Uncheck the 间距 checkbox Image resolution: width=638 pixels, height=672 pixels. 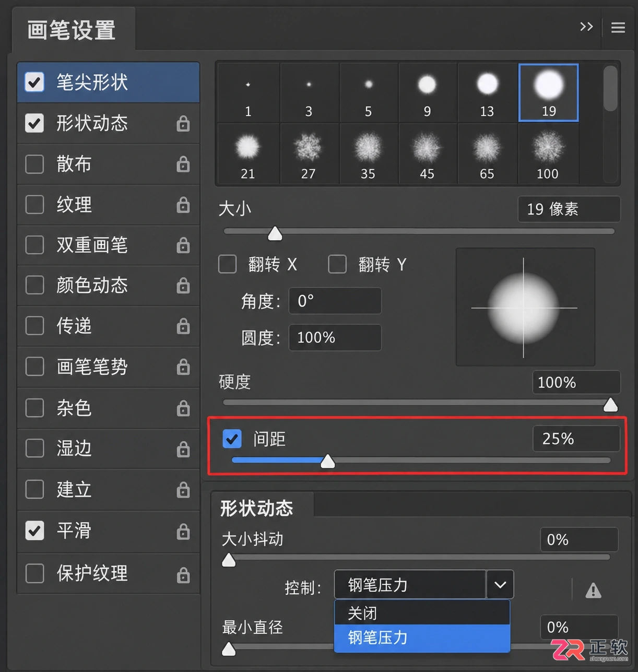232,439
